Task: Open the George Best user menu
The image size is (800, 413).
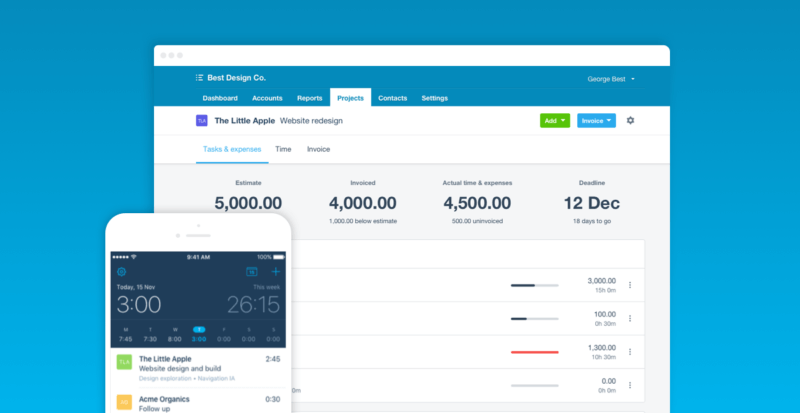Action: [x=610, y=78]
